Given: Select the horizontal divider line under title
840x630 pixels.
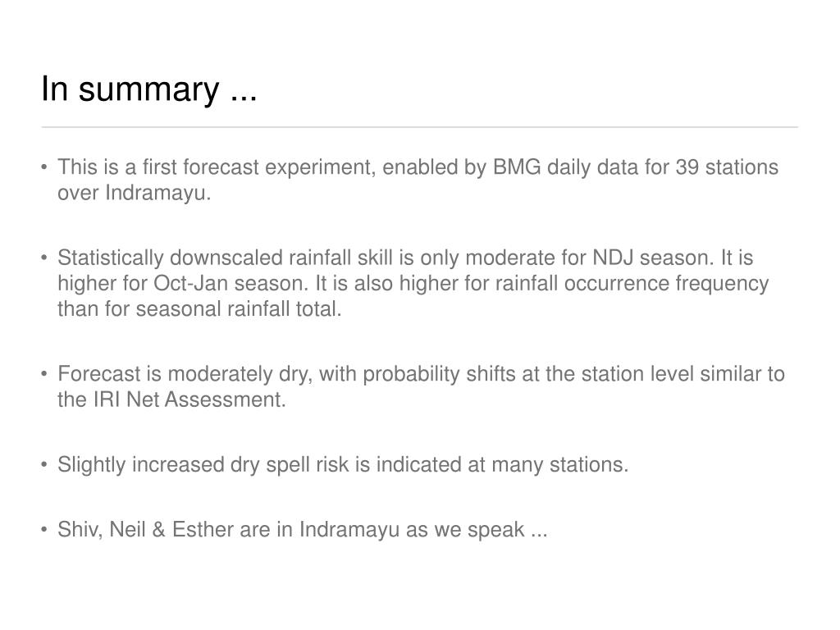Looking at the screenshot, I should [419, 127].
